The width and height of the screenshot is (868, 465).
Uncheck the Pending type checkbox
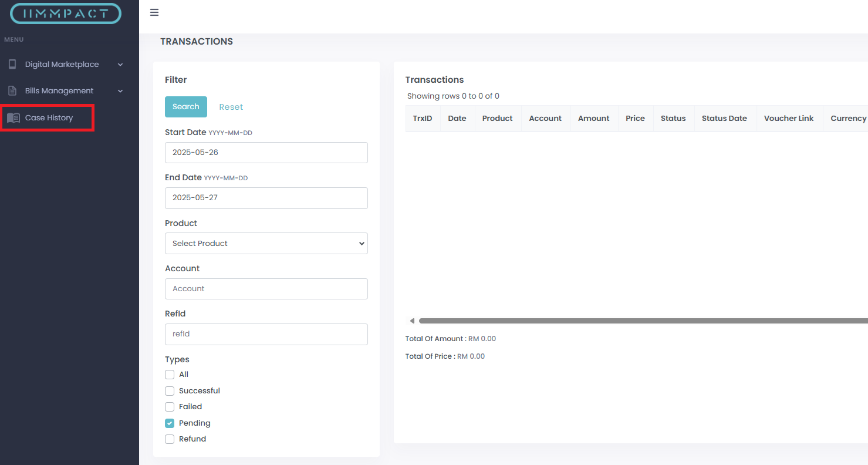[x=170, y=423]
